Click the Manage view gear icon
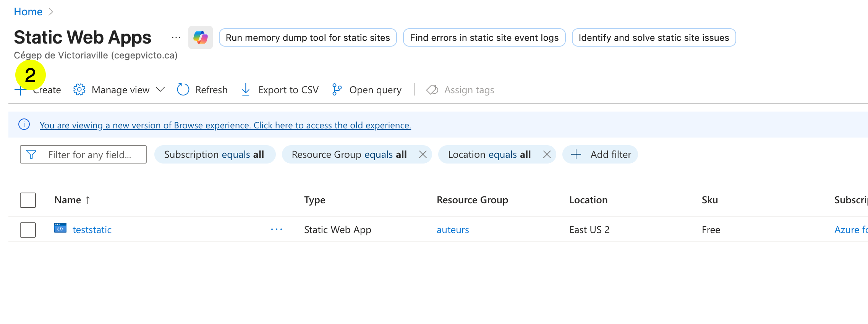This screenshot has height=324, width=868. 79,90
